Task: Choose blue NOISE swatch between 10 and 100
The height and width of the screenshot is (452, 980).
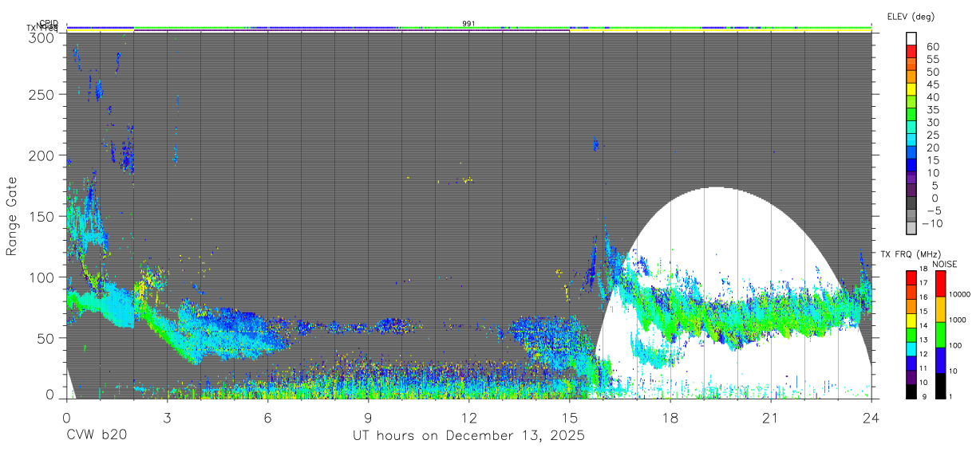Action: coord(939,360)
